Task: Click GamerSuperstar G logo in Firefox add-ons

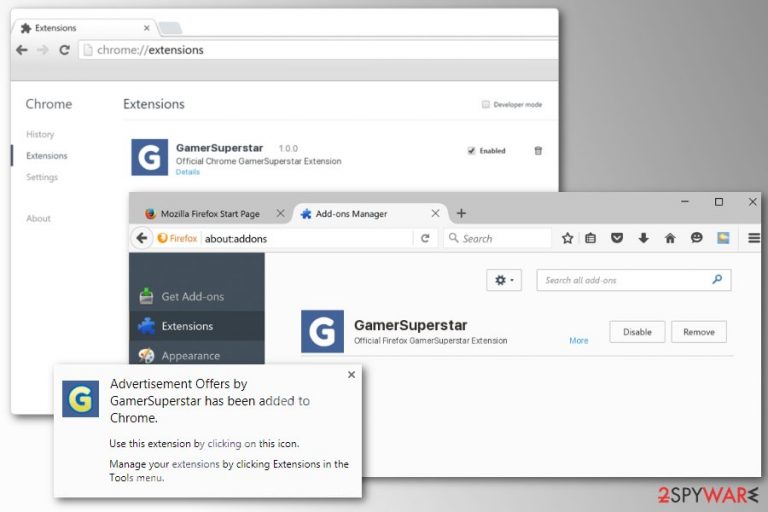Action: (322, 332)
